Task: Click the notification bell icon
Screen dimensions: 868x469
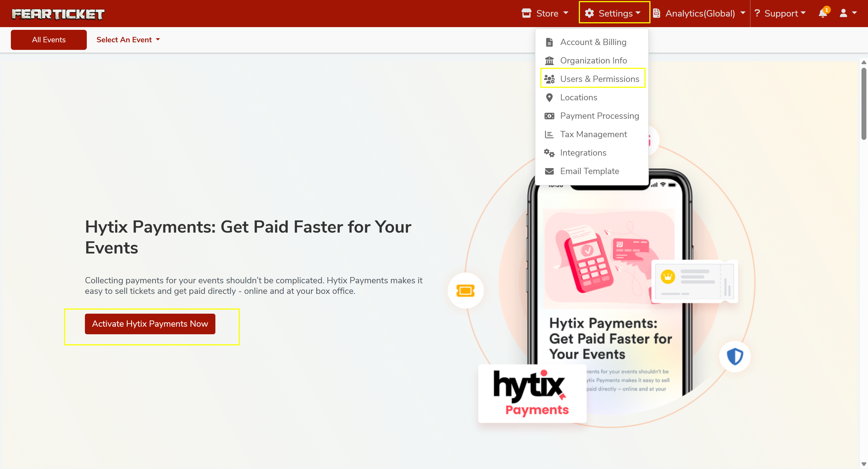Action: click(x=822, y=14)
